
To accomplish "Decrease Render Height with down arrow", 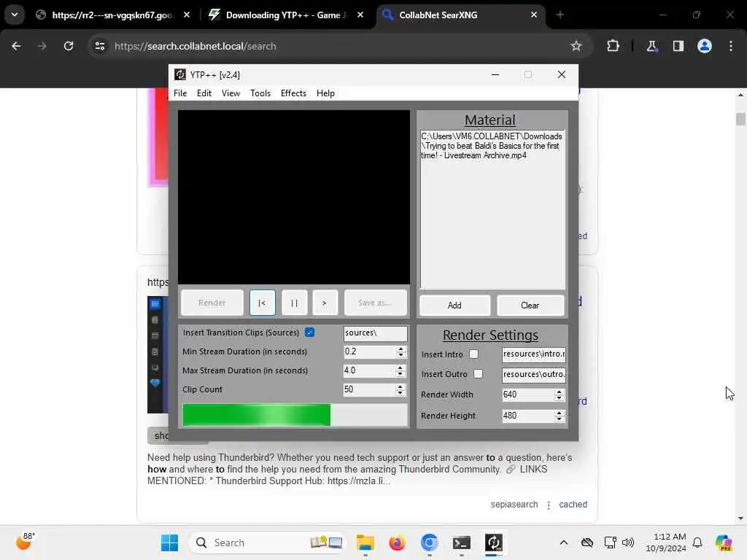I will pos(560,419).
